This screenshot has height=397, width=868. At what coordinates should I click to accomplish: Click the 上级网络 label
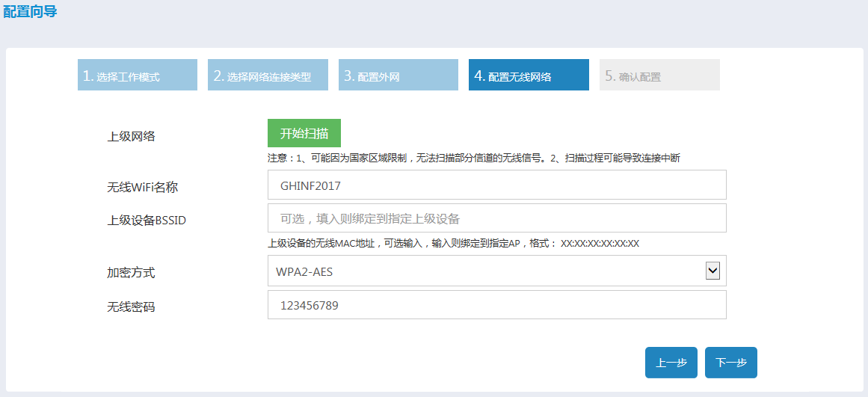[x=132, y=136]
